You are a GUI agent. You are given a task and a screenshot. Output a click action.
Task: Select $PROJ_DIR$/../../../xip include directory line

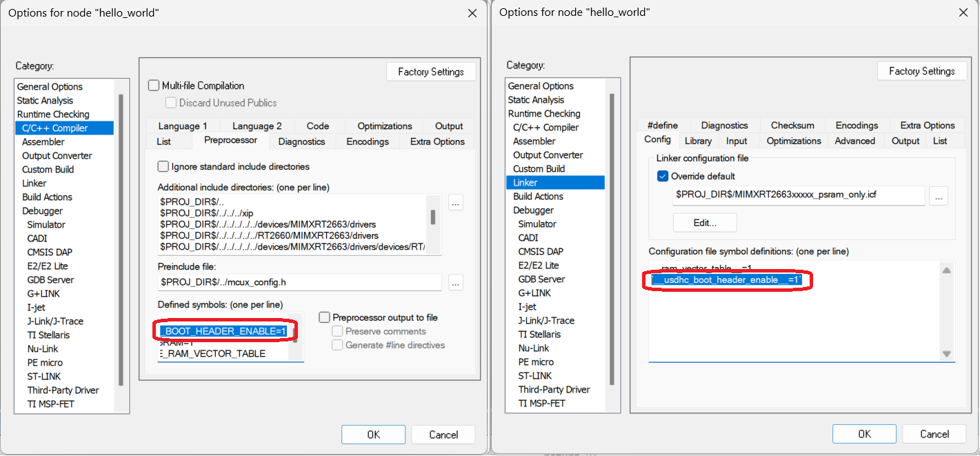(x=206, y=213)
